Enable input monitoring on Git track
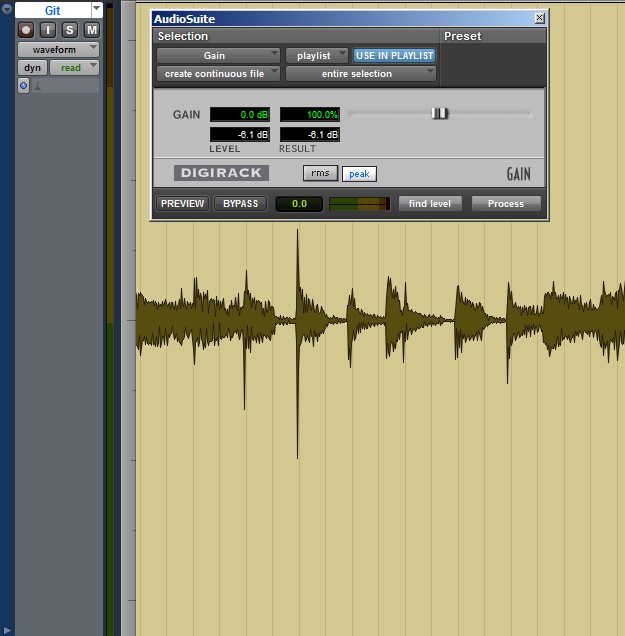This screenshot has width=625, height=636. 48,30
